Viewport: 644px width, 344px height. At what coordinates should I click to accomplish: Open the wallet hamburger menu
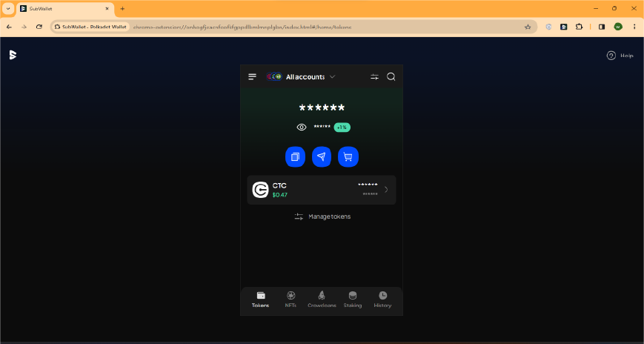(252, 77)
